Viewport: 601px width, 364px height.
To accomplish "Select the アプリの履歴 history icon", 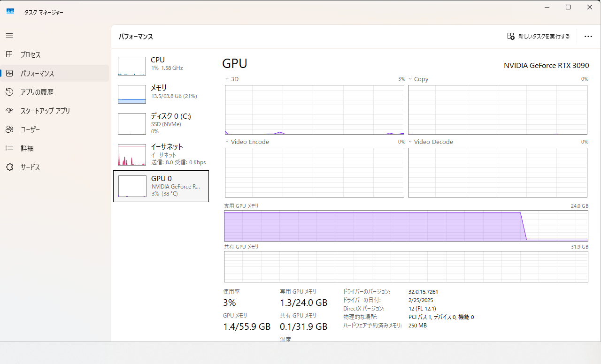I will point(9,92).
